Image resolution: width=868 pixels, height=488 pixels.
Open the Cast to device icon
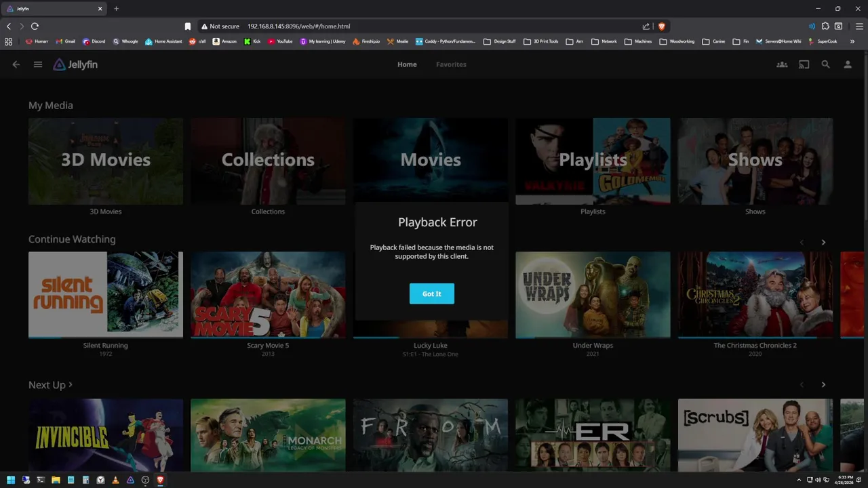click(804, 64)
